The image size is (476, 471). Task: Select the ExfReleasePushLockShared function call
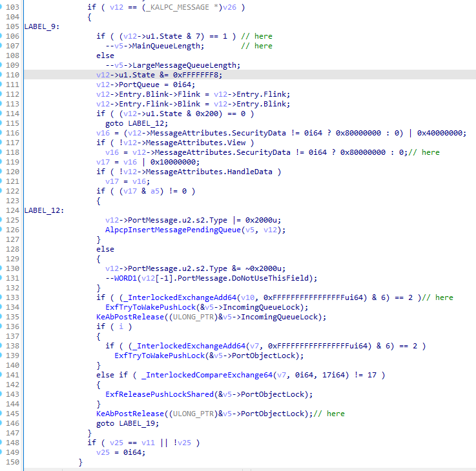pyautogui.click(x=160, y=394)
